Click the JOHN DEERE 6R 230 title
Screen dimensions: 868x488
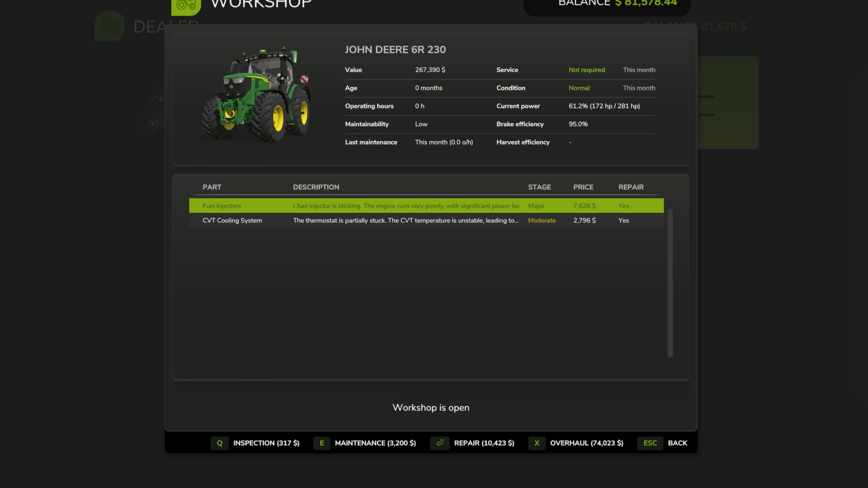coord(395,50)
